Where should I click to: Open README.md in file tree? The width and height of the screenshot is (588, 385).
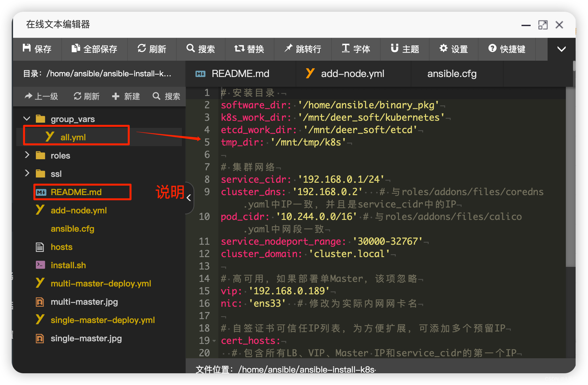tap(76, 192)
